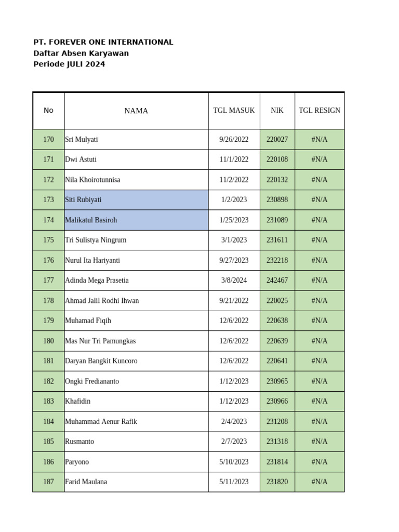The image size is (399, 532).
Task: Select the date 2/4/2023
Action: click(x=234, y=421)
